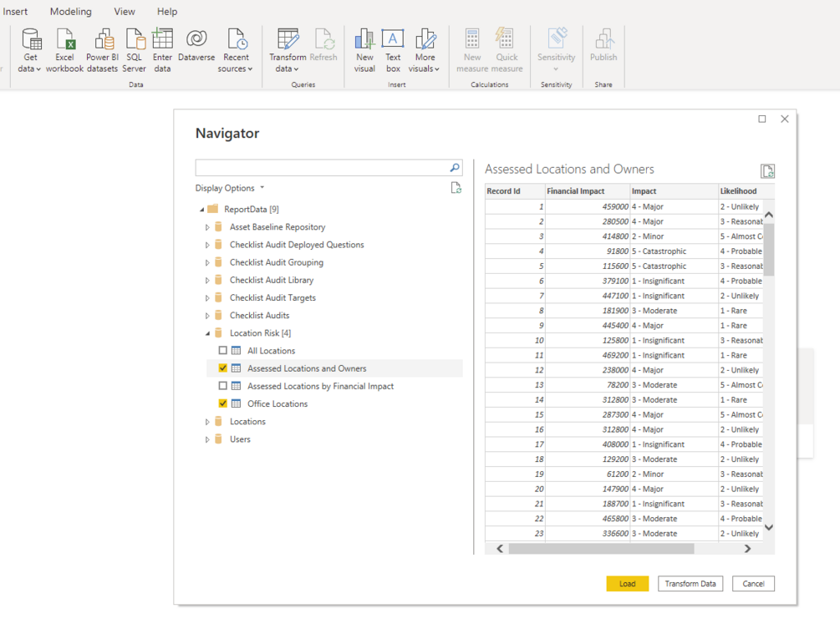Expand Checklist Audit Library
Viewport: 840px width, 624px height.
(x=207, y=280)
